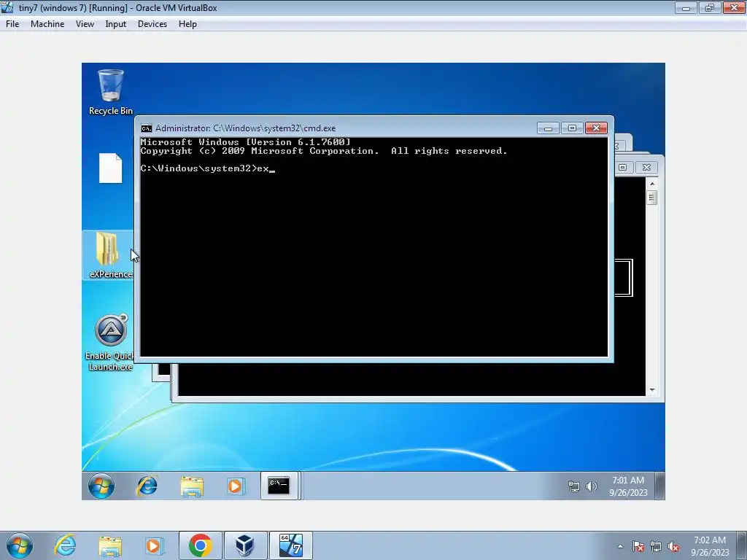The image size is (747, 560).
Task: Open the File menu in VirtualBox
Action: pos(12,24)
